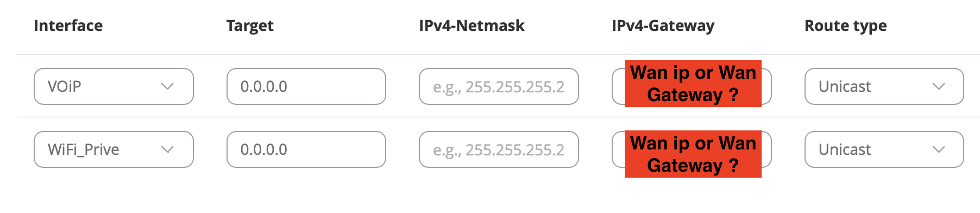Click the chevron arrow beside WiFi_Prive
This screenshot has width=980, height=213.
[x=167, y=149]
